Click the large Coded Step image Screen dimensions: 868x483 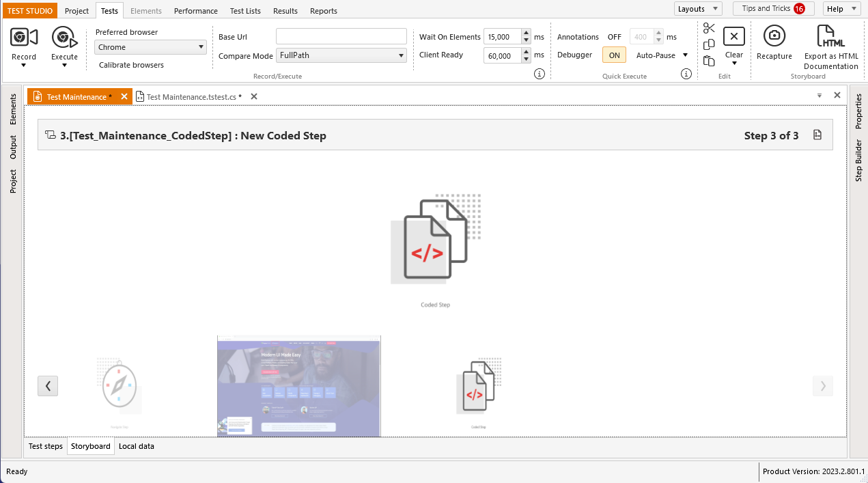tap(435, 239)
